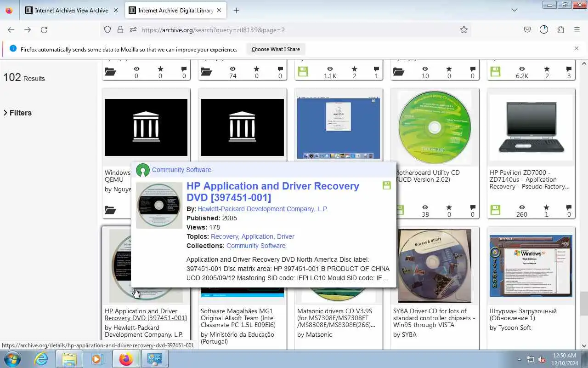This screenshot has height=368, width=588.
Task: Select the Recovery topic link
Action: point(224,236)
